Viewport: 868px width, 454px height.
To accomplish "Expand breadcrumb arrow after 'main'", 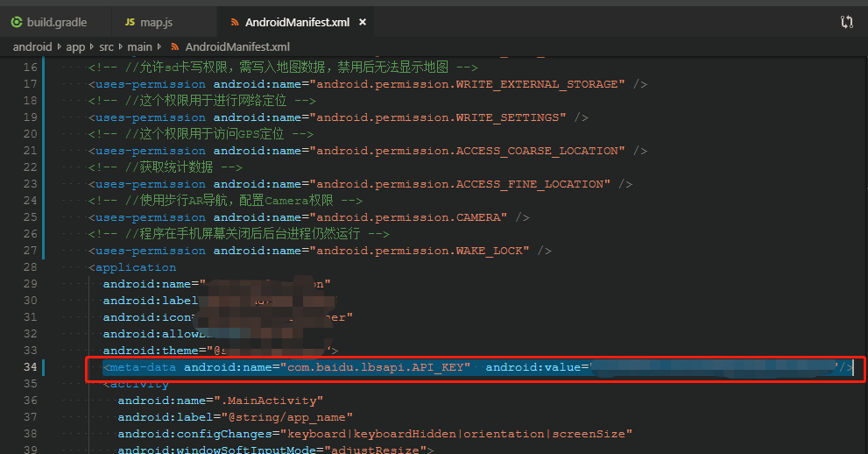I will (x=159, y=47).
